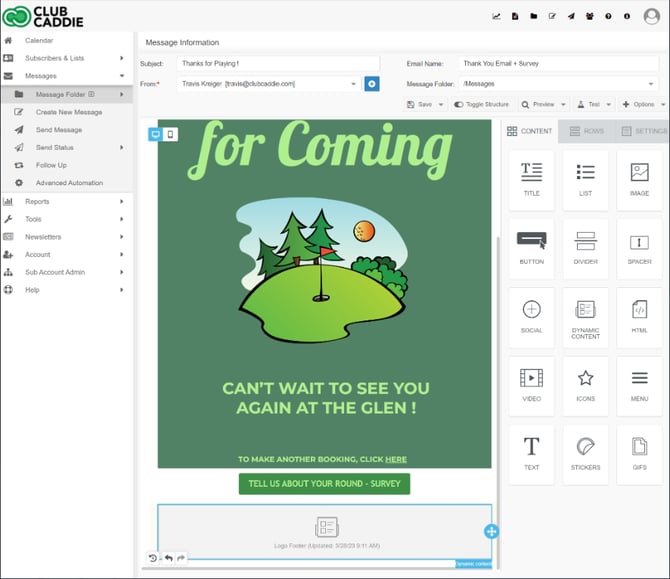Open the Save dropdown arrow
This screenshot has width=670, height=579.
[441, 104]
